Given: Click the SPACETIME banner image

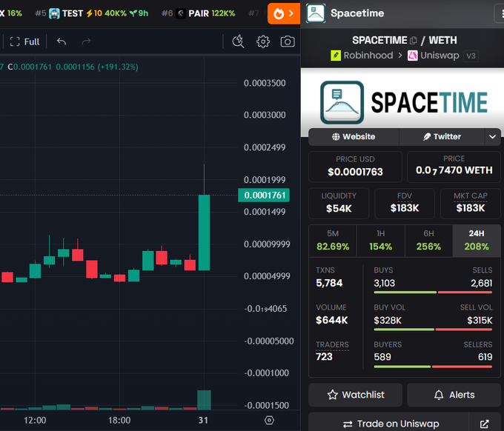Looking at the screenshot, I should point(402,102).
